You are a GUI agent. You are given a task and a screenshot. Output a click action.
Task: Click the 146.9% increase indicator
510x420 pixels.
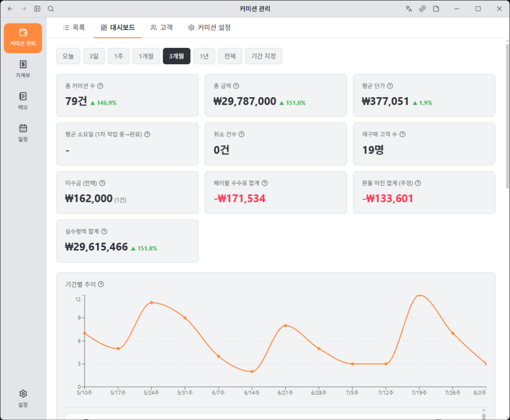pos(104,103)
